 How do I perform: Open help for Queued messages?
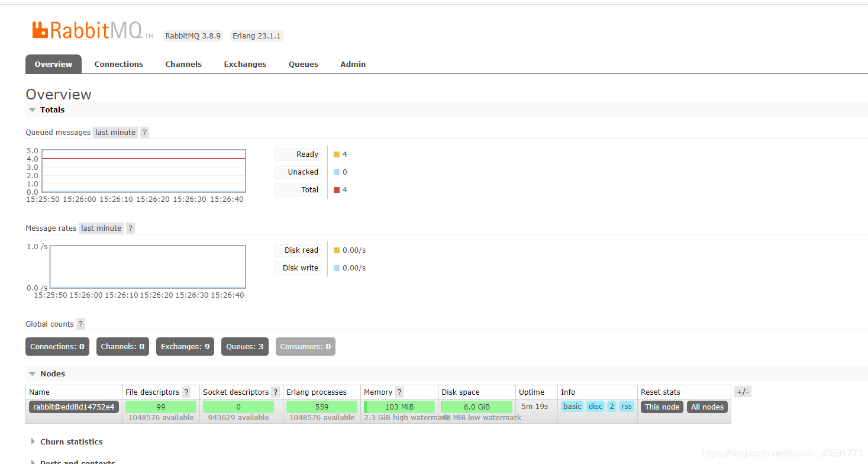(145, 133)
